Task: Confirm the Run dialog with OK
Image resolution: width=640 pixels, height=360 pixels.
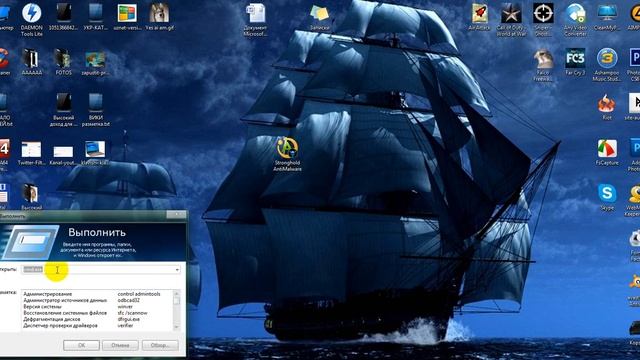Action: click(x=81, y=345)
